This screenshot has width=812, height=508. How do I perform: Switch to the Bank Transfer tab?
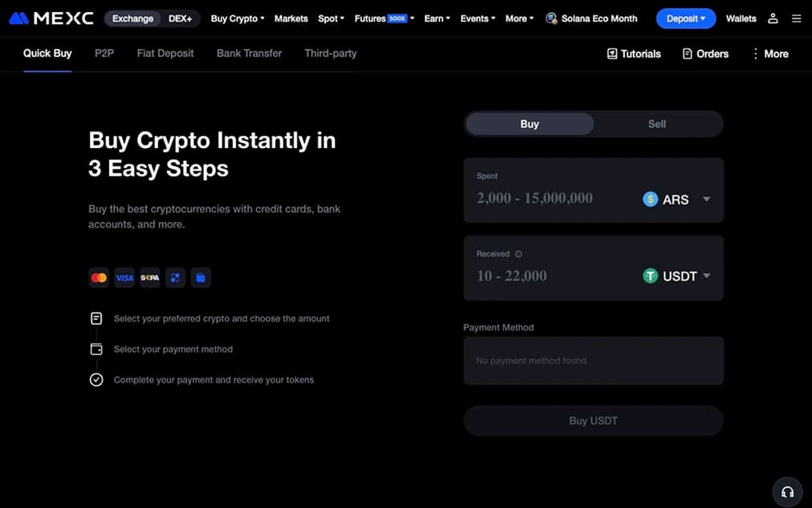pyautogui.click(x=249, y=53)
